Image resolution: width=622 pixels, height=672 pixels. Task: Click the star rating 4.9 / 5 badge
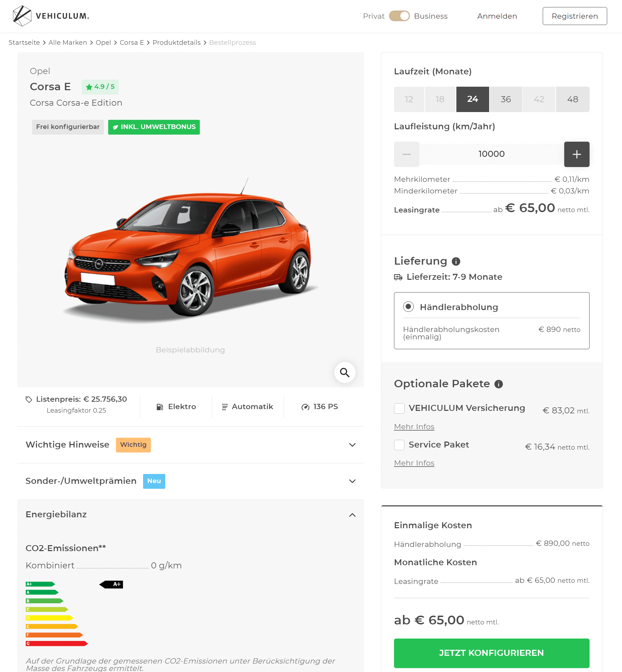(x=100, y=87)
